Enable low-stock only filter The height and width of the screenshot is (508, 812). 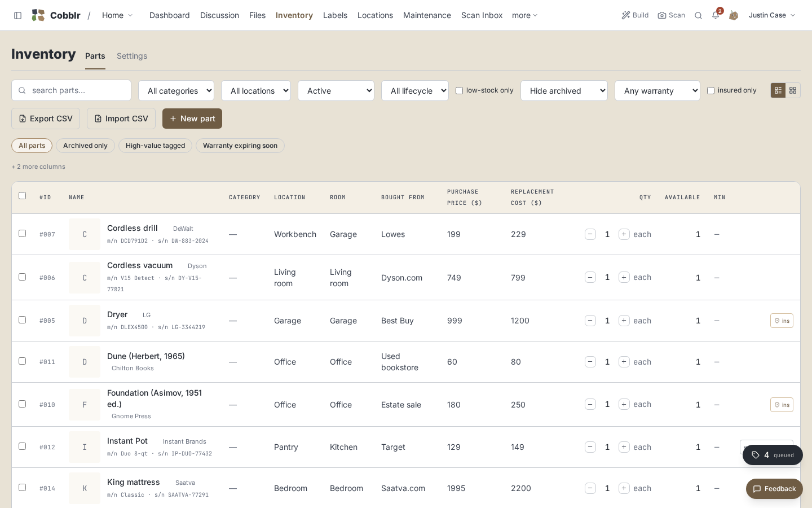(460, 90)
